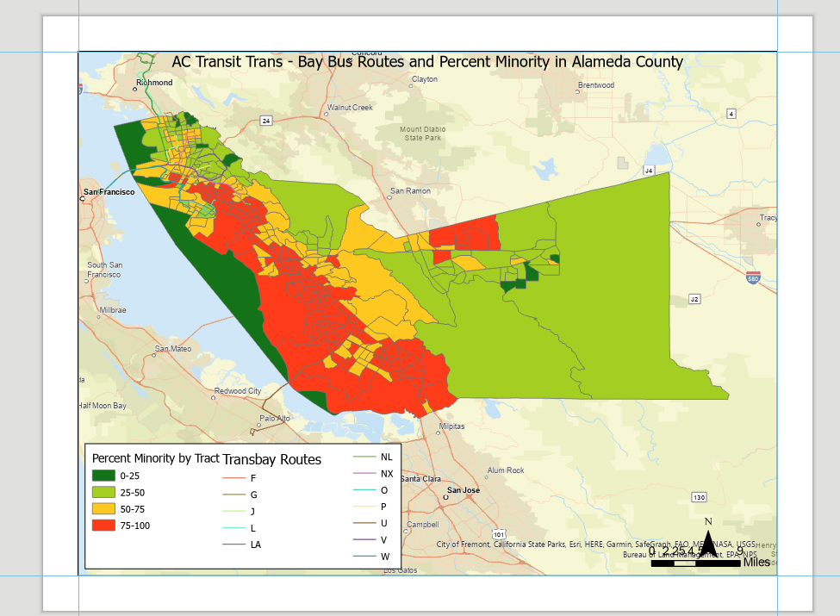840x616 pixels.
Task: Select the north arrow on the map
Action: click(x=708, y=538)
